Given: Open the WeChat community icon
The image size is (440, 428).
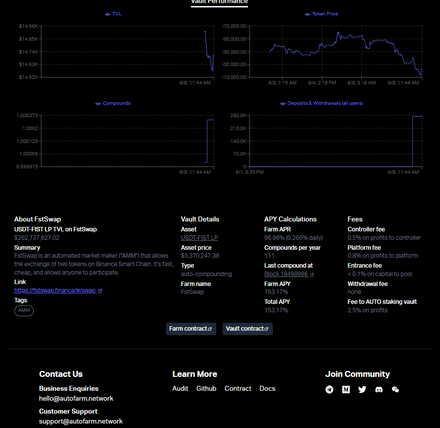Looking at the screenshot, I should click(395, 389).
